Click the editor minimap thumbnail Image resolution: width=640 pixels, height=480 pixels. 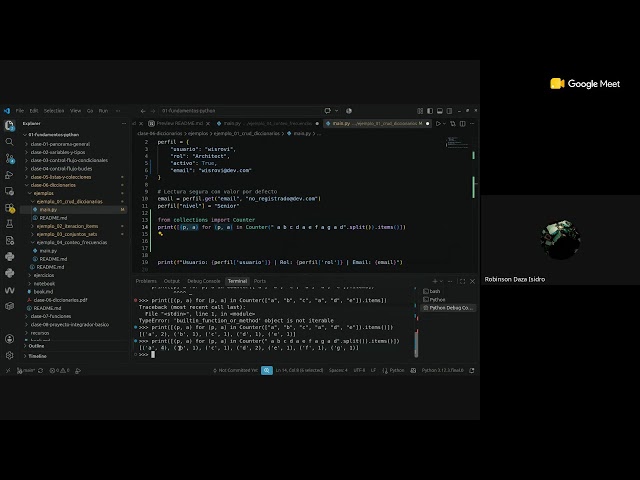[x=457, y=143]
